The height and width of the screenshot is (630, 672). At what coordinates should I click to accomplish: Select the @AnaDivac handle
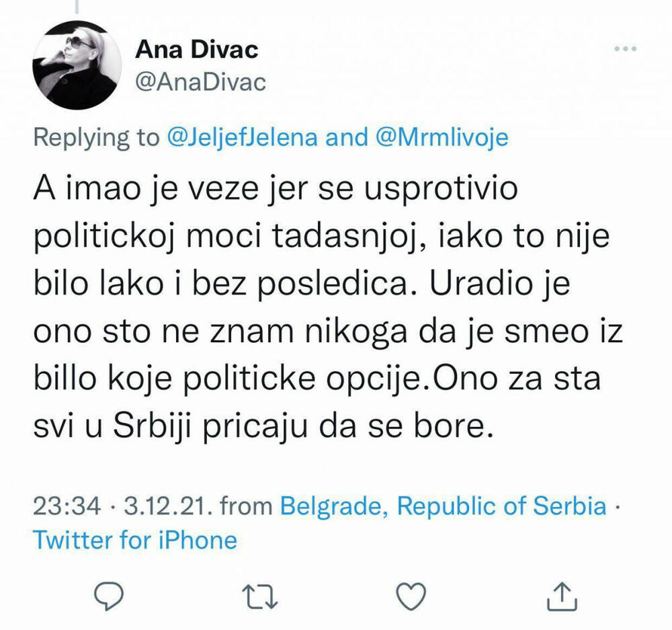pos(200,83)
